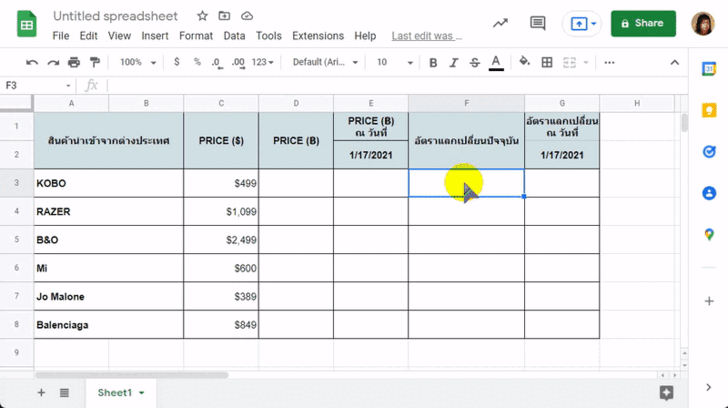Open Google Keep in side panel
Image resolution: width=728 pixels, height=408 pixels.
click(708, 110)
